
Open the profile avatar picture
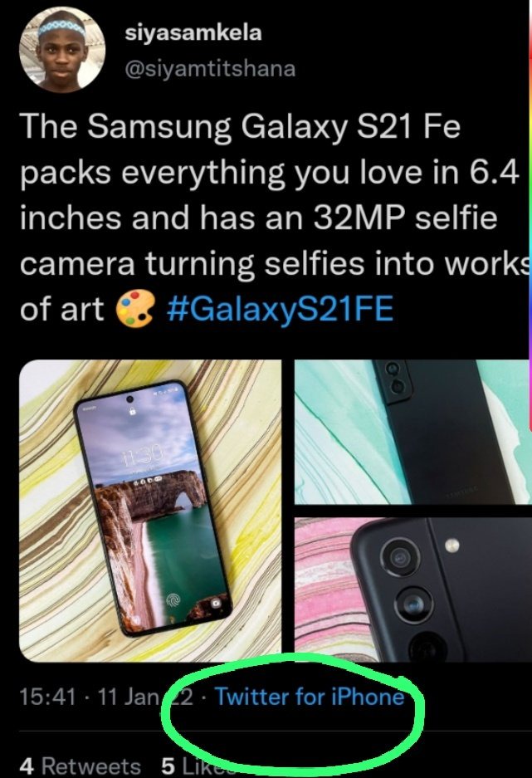tap(62, 50)
